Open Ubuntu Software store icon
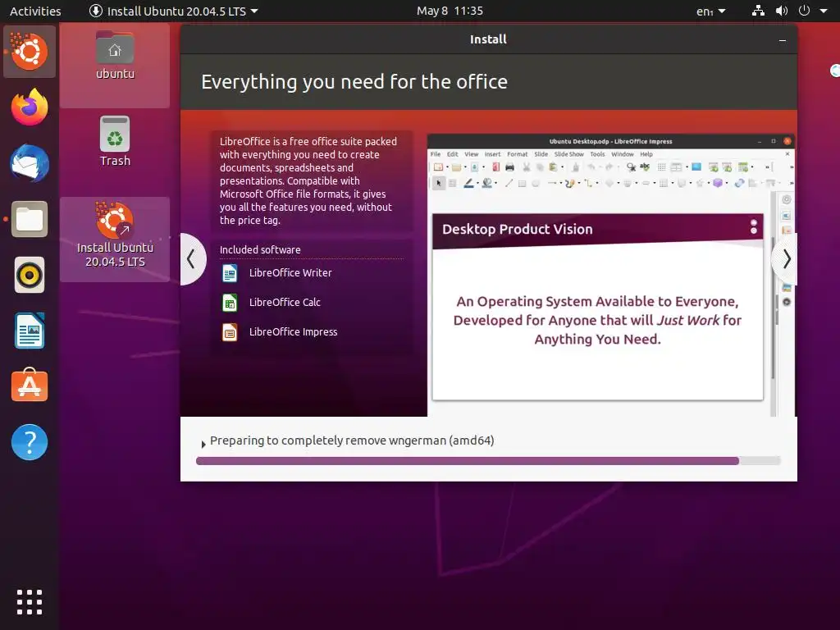 coord(30,386)
